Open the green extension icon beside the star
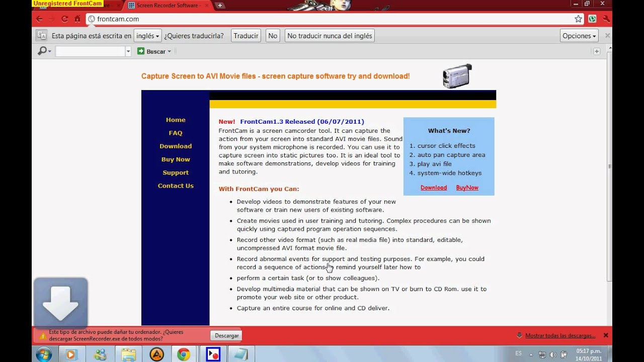The height and width of the screenshot is (362, 644). (592, 19)
